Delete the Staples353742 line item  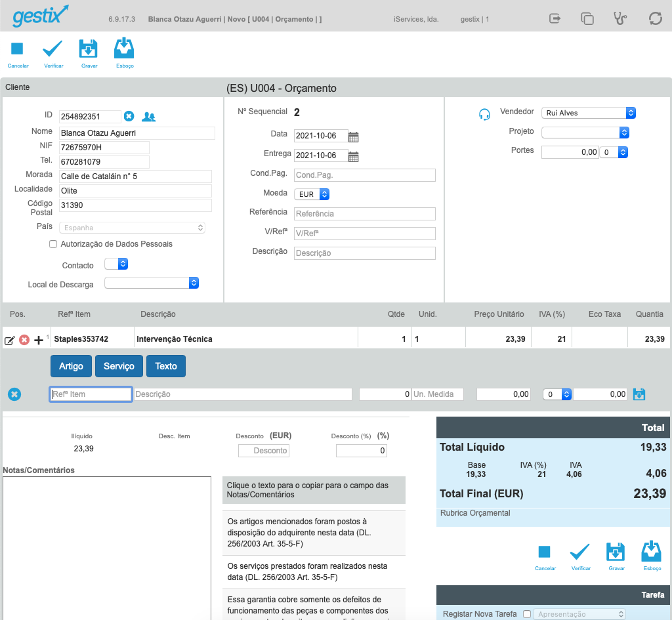pos(24,340)
